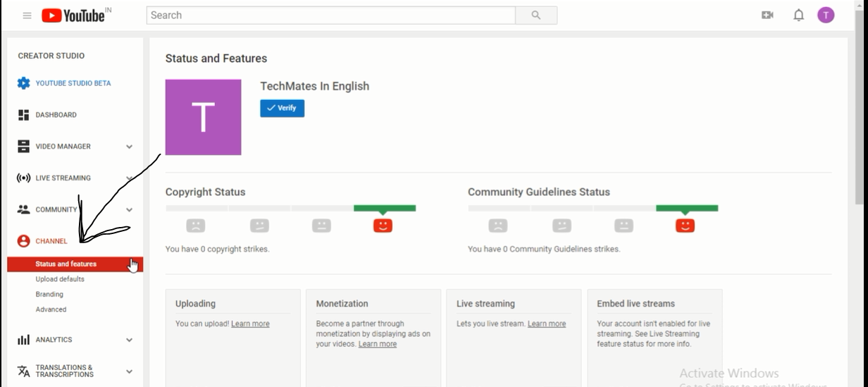
Task: Expand Translations & Transcriptions chevron
Action: click(129, 371)
